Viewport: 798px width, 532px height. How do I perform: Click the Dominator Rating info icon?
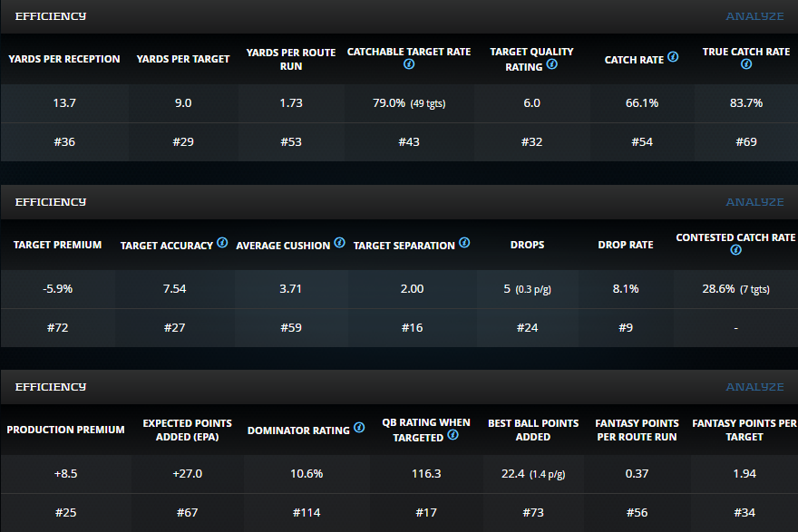[x=359, y=428]
